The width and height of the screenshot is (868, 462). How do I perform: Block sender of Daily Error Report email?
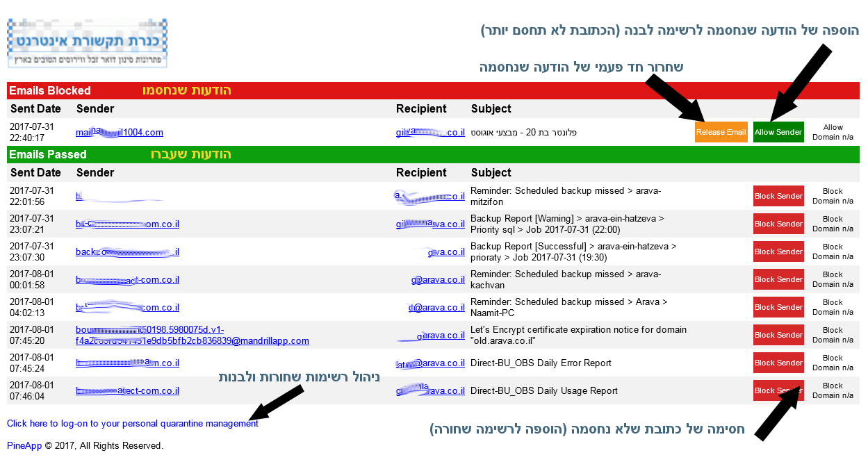point(778,363)
